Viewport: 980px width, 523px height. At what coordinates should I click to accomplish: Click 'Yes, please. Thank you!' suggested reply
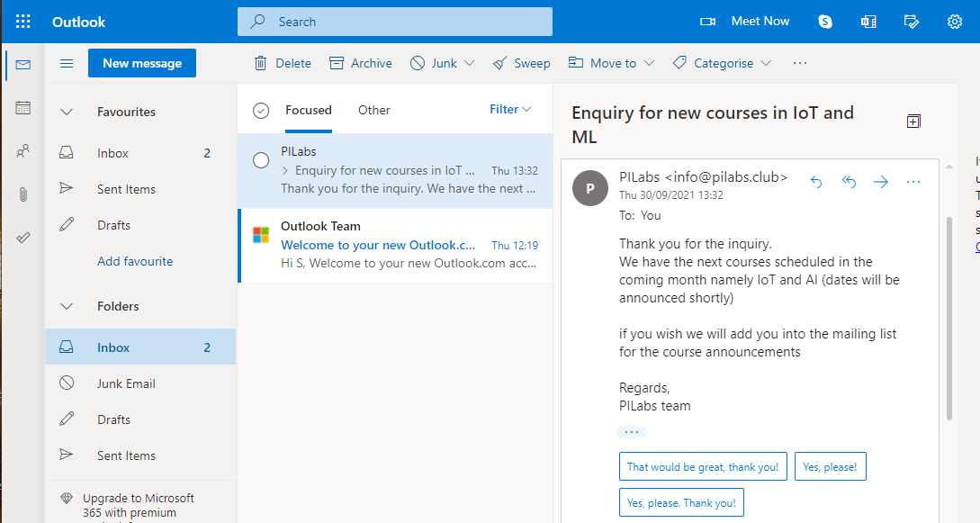coord(681,502)
